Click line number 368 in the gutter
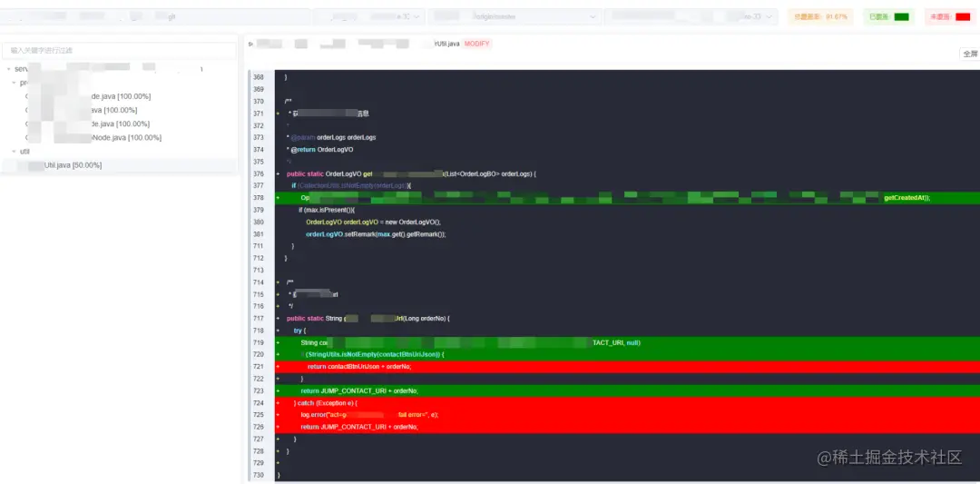This screenshot has height=484, width=980. pyautogui.click(x=258, y=77)
